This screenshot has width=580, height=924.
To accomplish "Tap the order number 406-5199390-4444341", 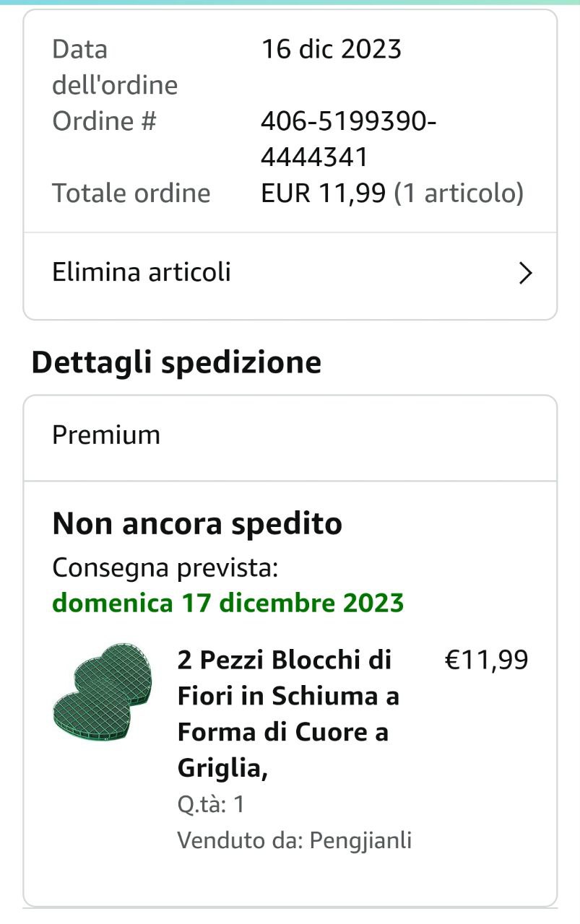I will 348,139.
